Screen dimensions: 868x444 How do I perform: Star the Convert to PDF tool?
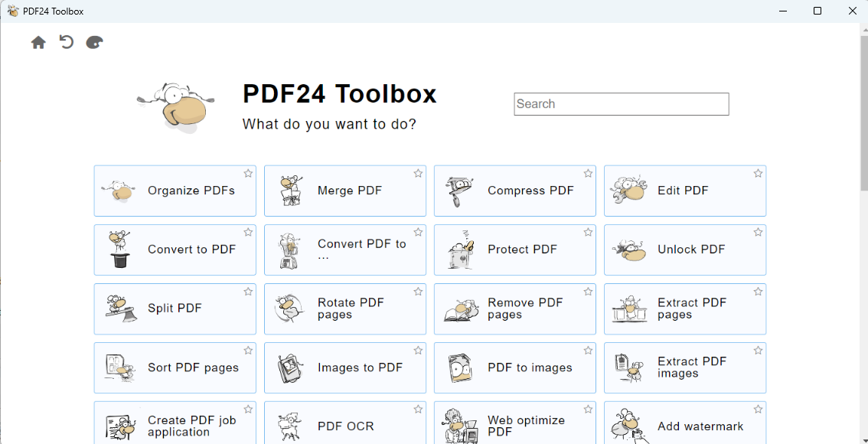249,233
